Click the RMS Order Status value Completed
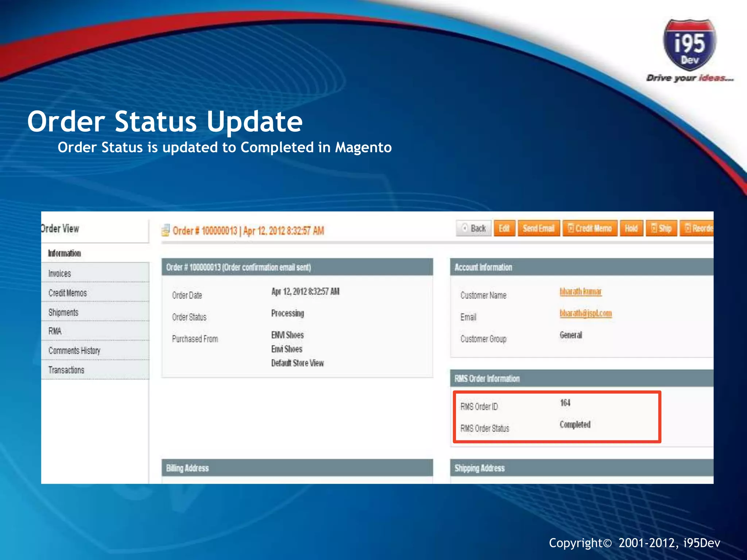Screen dimensions: 747x560 [575, 424]
